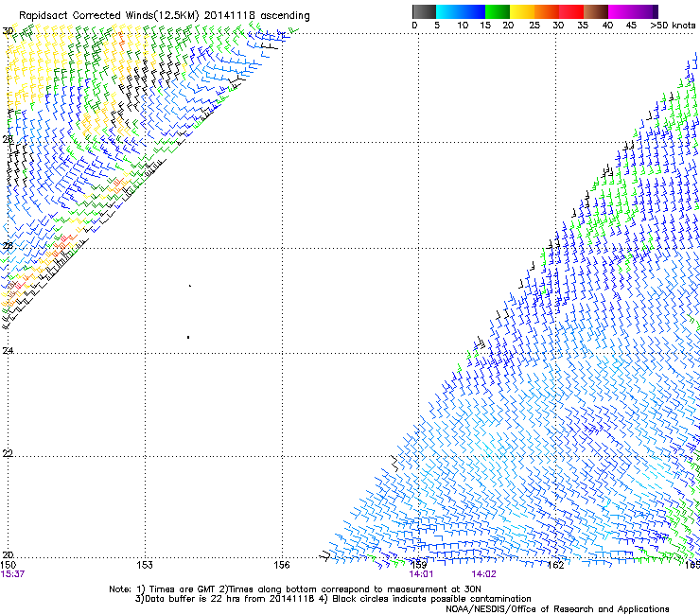Click the purple '15:37' time label
Image resolution: width=700 pixels, height=615 pixels.
[x=12, y=574]
